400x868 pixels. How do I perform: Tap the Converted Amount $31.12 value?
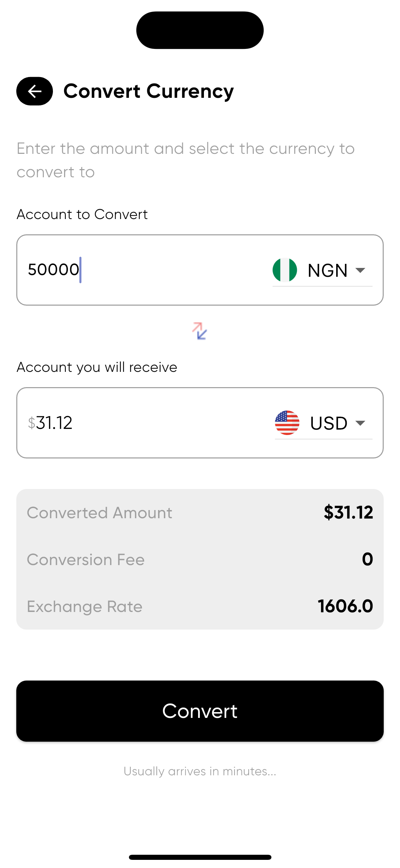pyautogui.click(x=348, y=512)
